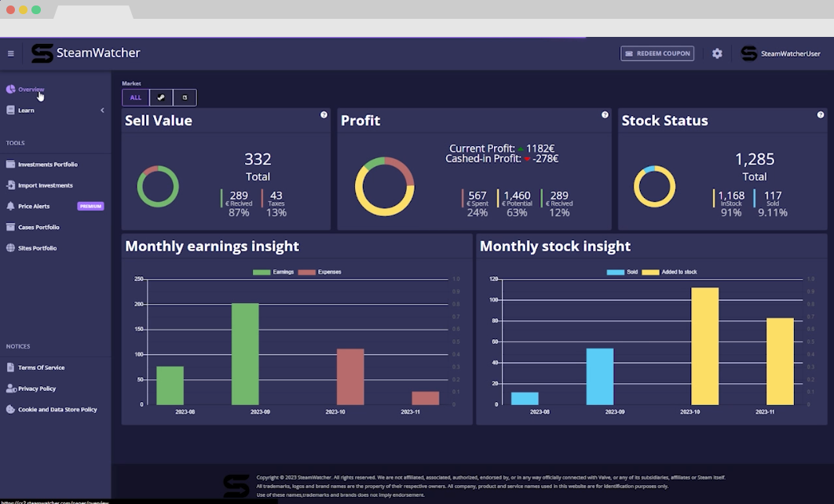Click the 2023-08 blue sold bar

[525, 399]
